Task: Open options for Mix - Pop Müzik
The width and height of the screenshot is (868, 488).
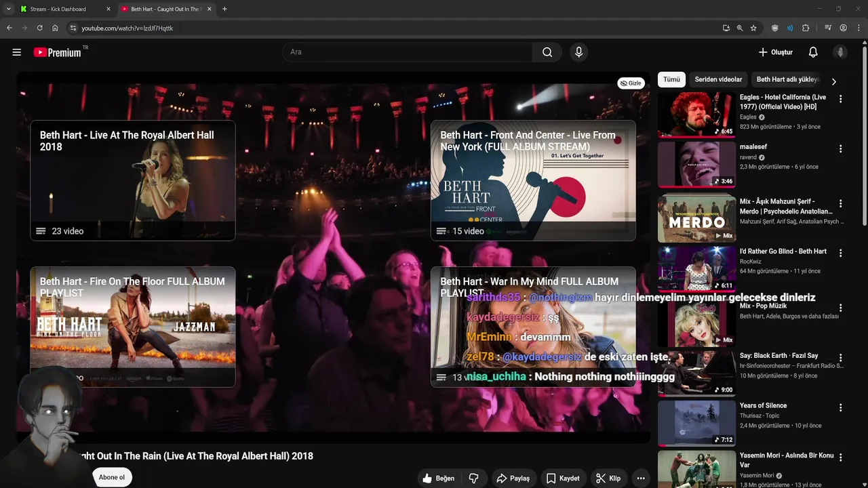Action: 840,308
